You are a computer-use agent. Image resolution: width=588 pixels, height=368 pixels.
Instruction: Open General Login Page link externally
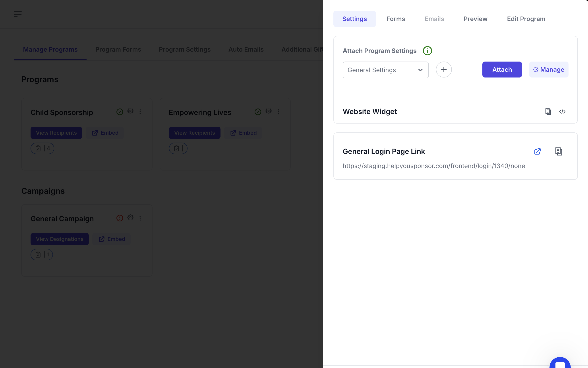537,151
